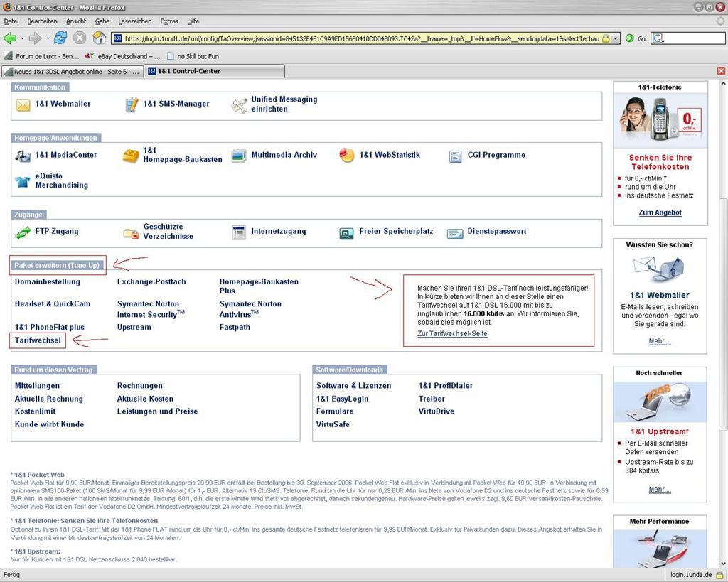This screenshot has height=582, width=728.
Task: Click the Geschützte Verzeichnisse folder lock icon
Action: pos(131,234)
